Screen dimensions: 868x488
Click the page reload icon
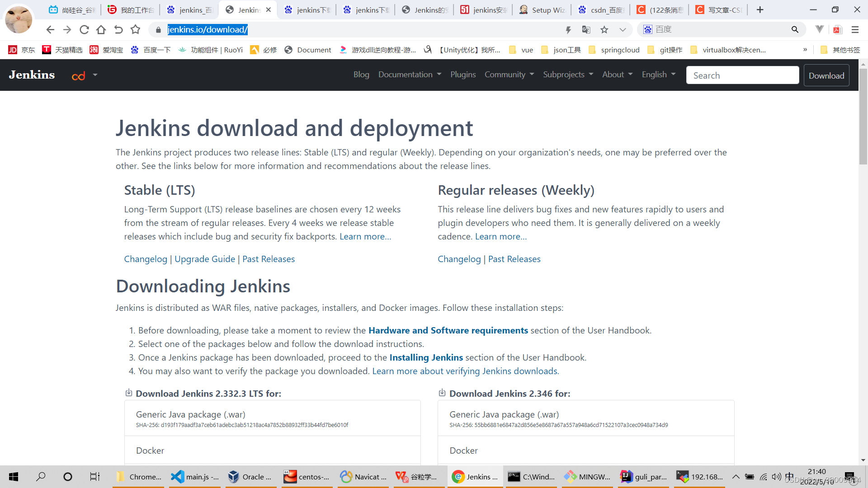(x=84, y=30)
